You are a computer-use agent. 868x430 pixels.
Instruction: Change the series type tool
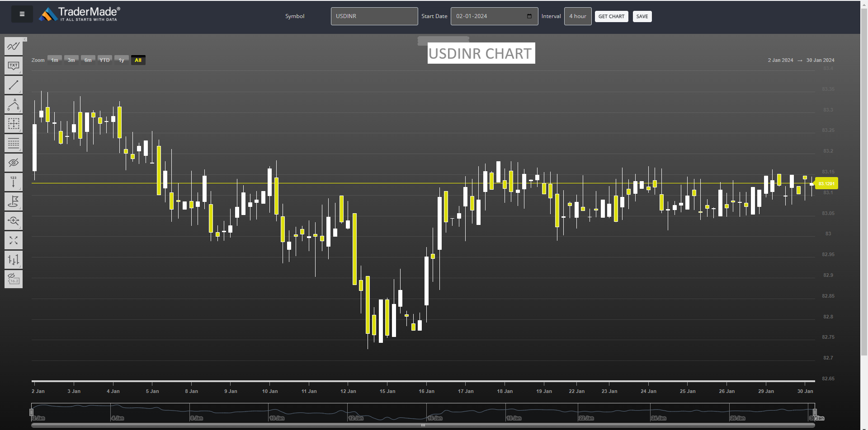[x=14, y=260]
